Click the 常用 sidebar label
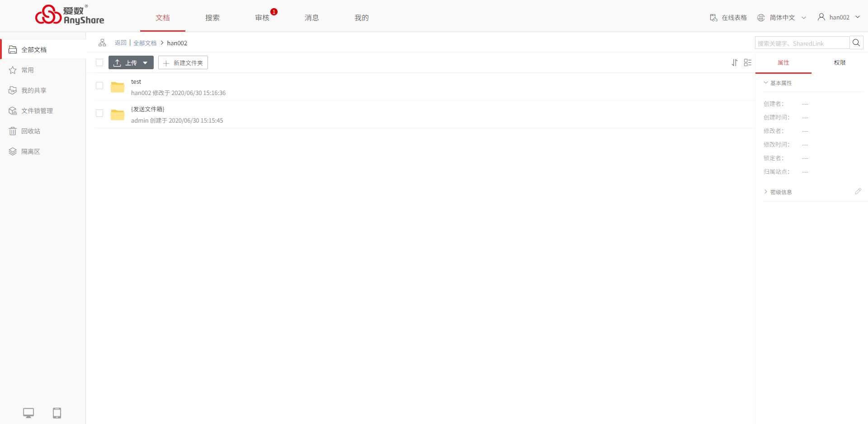Screen dimensions: 868x424 [28, 70]
